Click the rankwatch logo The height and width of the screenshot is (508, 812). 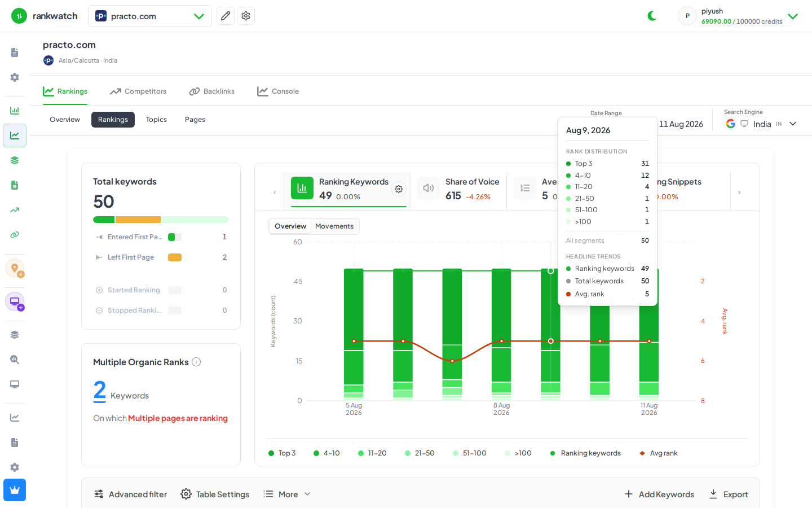[45, 16]
